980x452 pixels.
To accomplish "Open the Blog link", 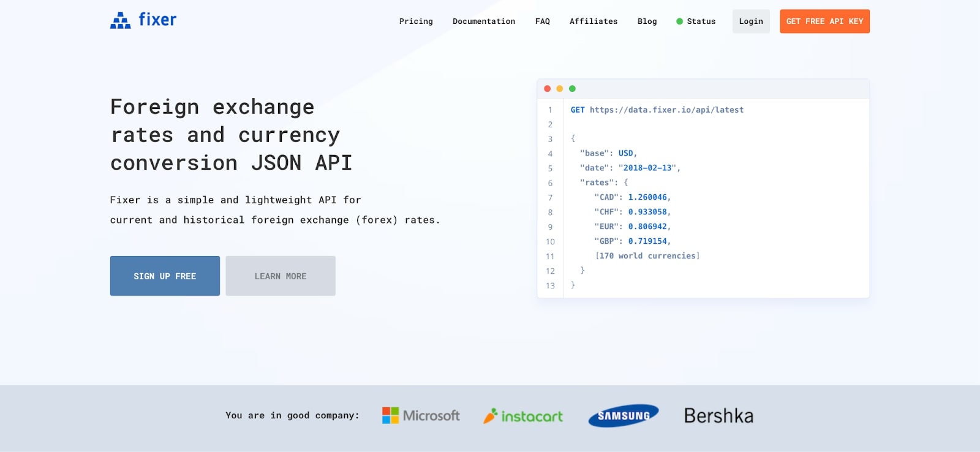I will tap(647, 21).
